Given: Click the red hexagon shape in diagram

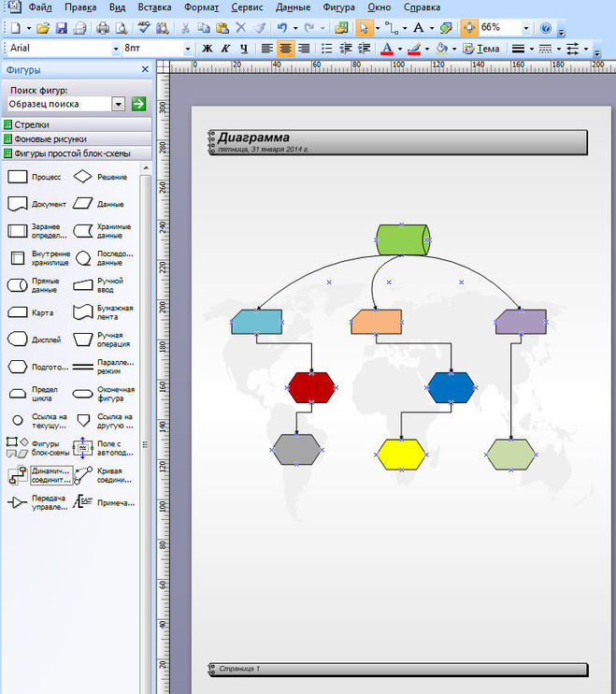Looking at the screenshot, I should (x=311, y=386).
